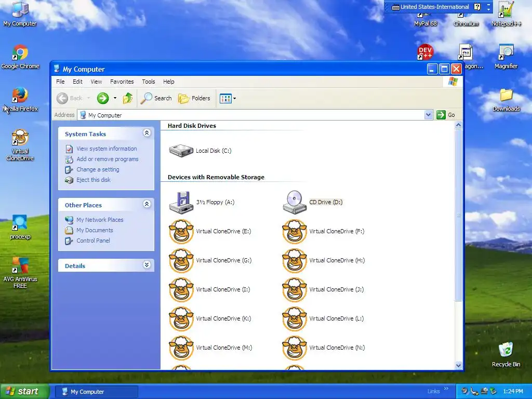Open language bar options arrow
This screenshot has width=532, height=399.
(488, 9)
